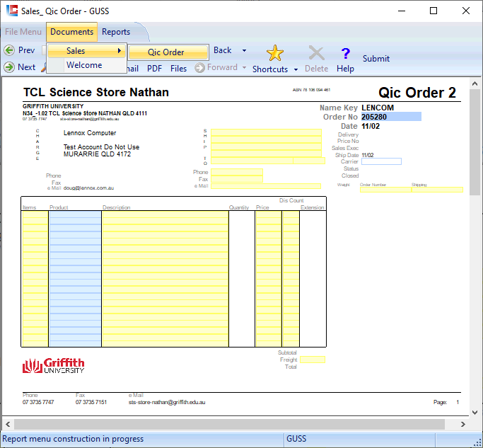
Task: Click the first row of the Items column
Action: [x=35, y=214]
